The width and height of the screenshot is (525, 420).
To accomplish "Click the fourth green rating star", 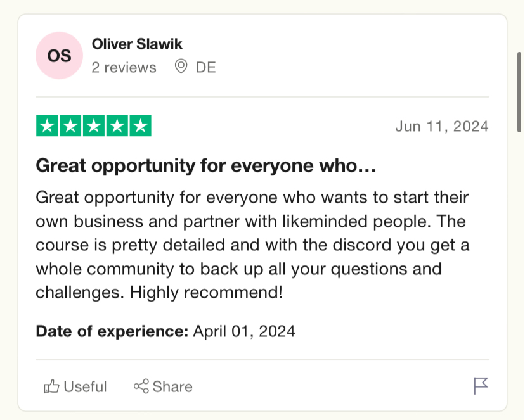I will (x=117, y=125).
